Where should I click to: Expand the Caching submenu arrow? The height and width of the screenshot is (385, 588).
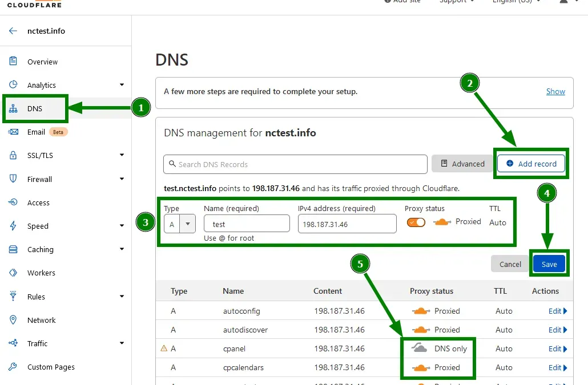pos(122,249)
